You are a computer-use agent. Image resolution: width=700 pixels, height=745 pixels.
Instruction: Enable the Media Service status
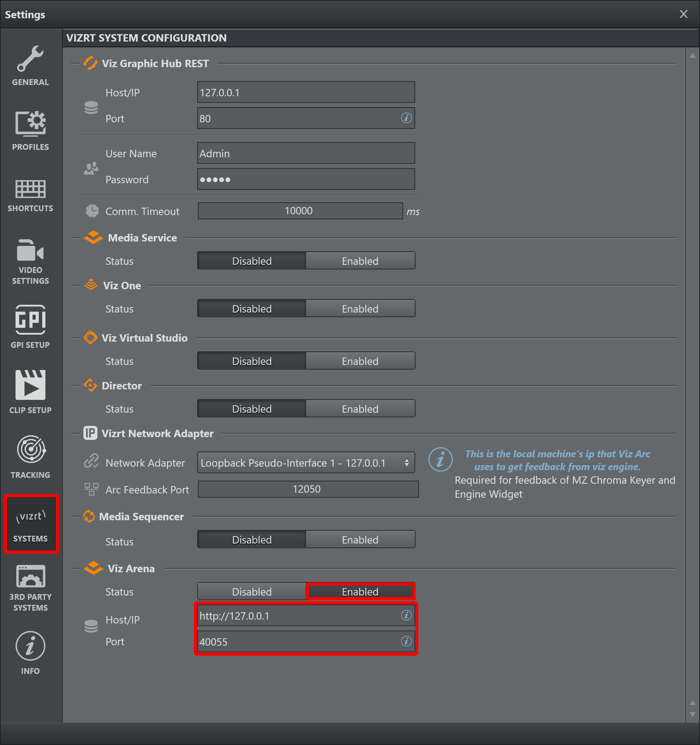pos(360,261)
